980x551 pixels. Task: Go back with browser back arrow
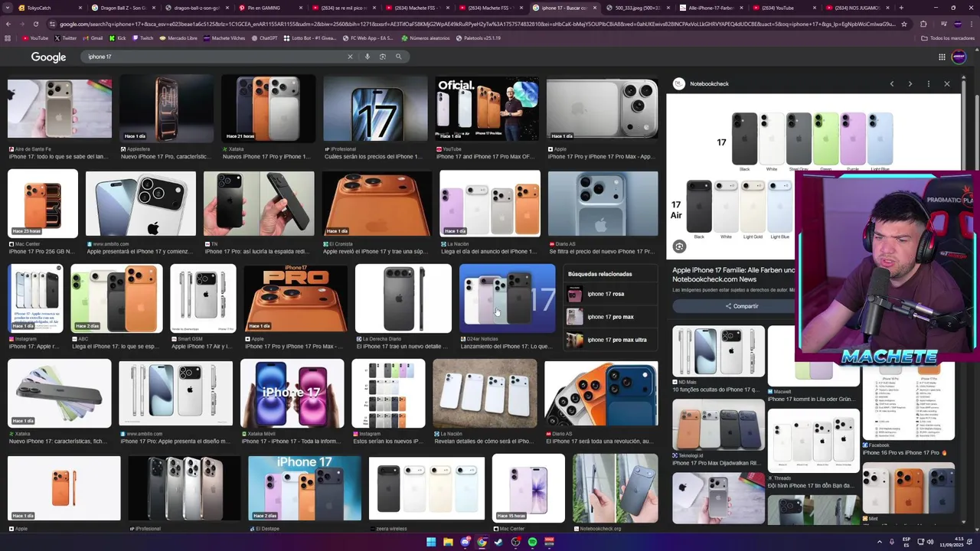click(x=8, y=24)
